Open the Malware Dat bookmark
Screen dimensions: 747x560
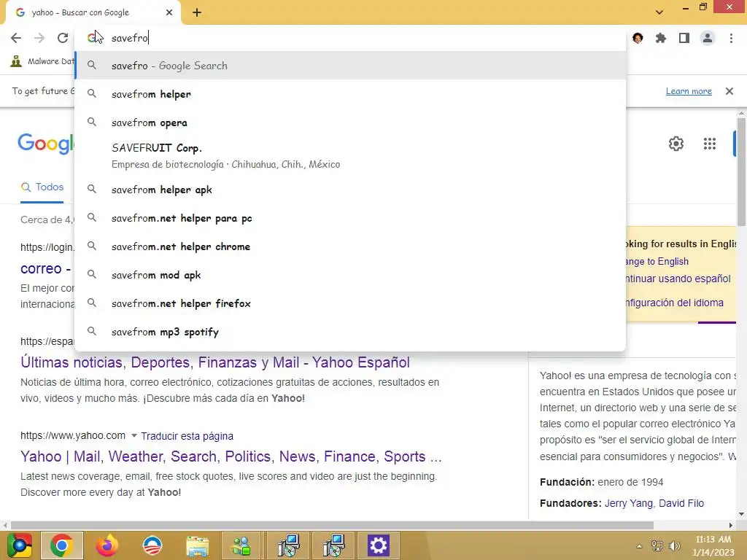(43, 61)
